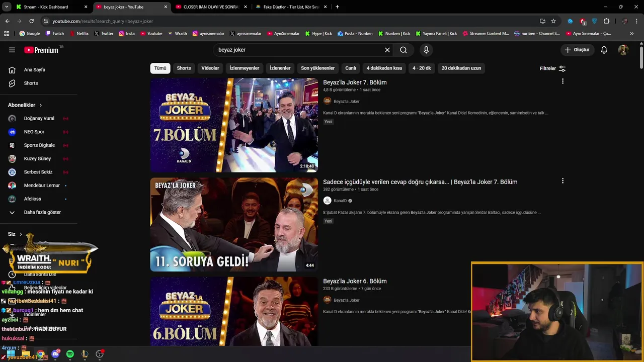Screen dimensions: 644x362
Task: Open the YouTube guide hamburger menu
Action: pos(12,50)
